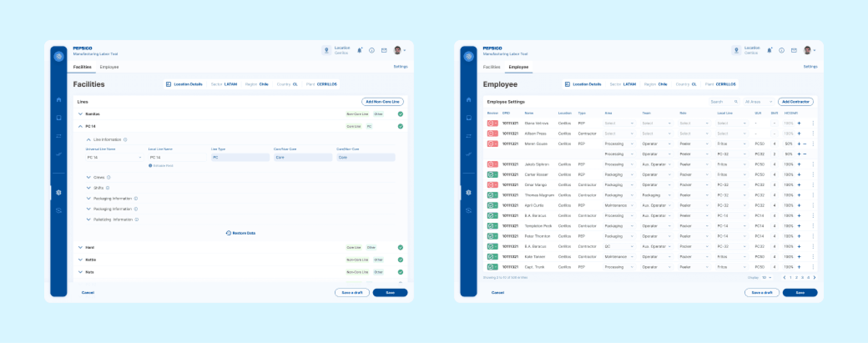Screen dimensions: 868x343
Task: Open the three-dot menu for April Curtis
Action: point(813,205)
